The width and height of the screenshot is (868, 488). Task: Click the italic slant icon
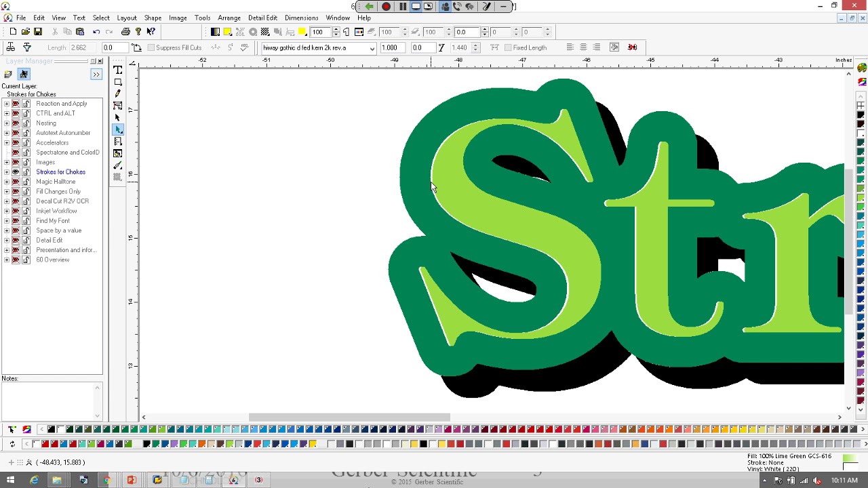click(x=441, y=47)
